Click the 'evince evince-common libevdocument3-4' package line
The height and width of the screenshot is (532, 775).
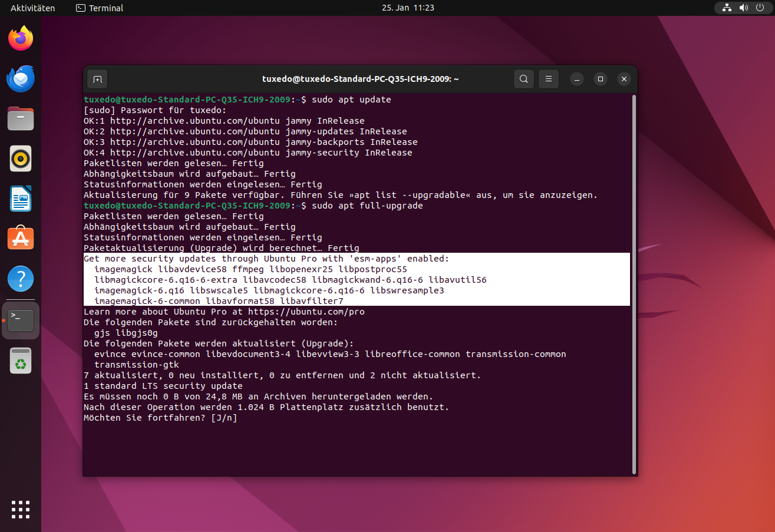[x=330, y=354]
